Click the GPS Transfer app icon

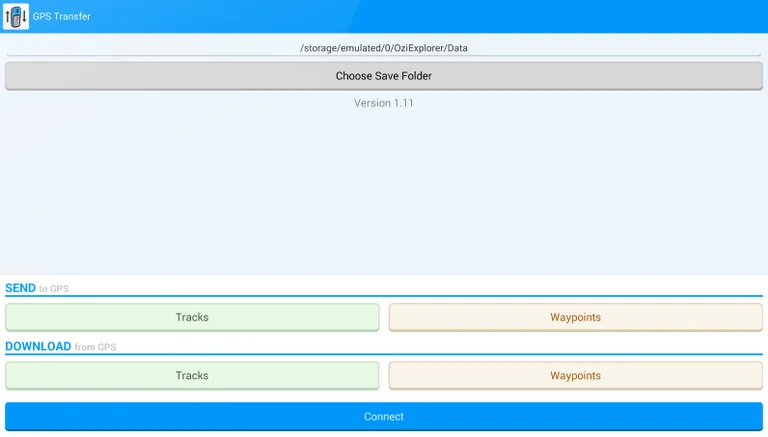(16, 16)
